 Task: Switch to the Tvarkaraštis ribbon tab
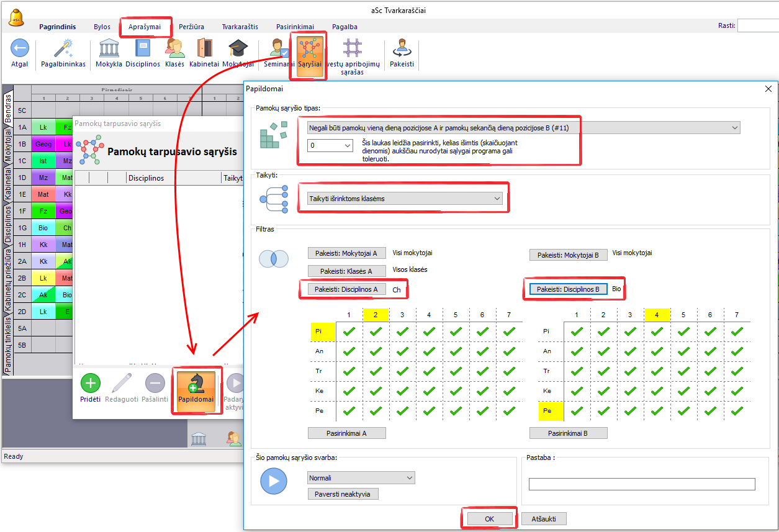tap(240, 27)
